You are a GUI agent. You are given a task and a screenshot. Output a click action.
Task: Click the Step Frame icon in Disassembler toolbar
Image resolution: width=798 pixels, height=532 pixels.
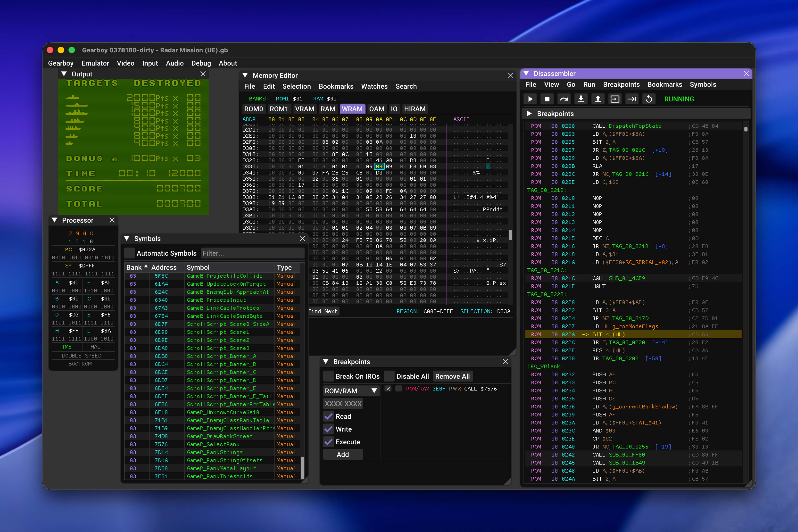615,99
